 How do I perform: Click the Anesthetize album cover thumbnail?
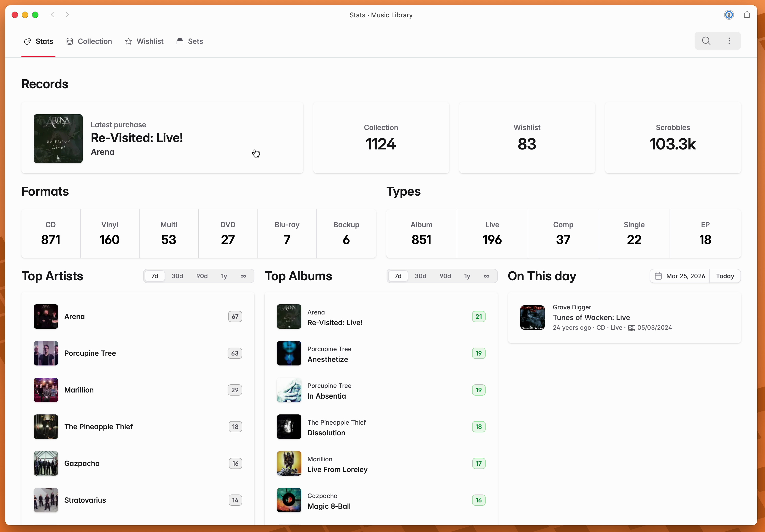pos(289,353)
